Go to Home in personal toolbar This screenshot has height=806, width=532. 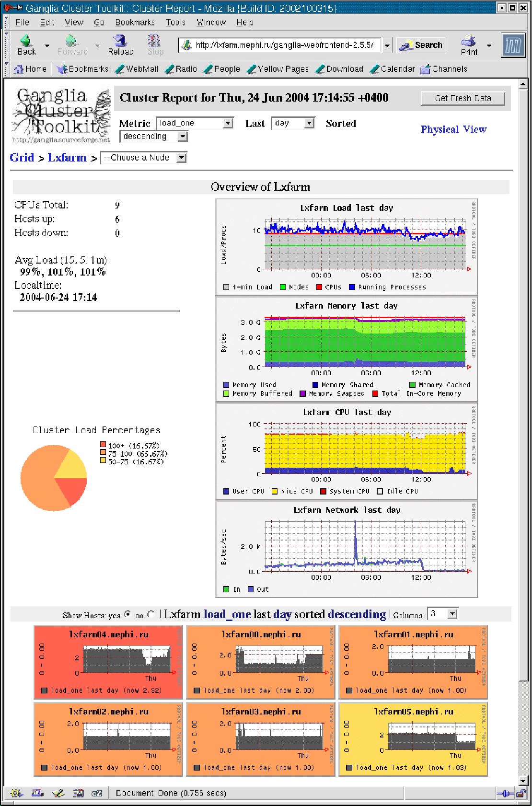[x=31, y=69]
